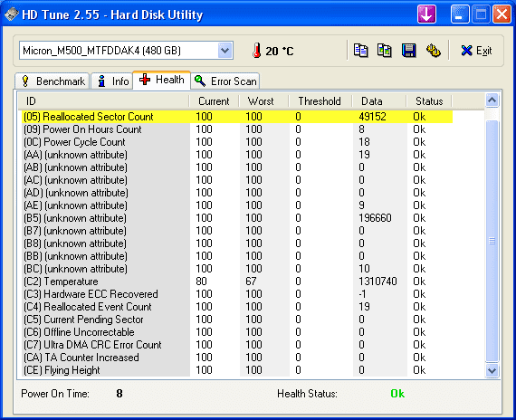Click the purple download arrow title button

coord(426,14)
